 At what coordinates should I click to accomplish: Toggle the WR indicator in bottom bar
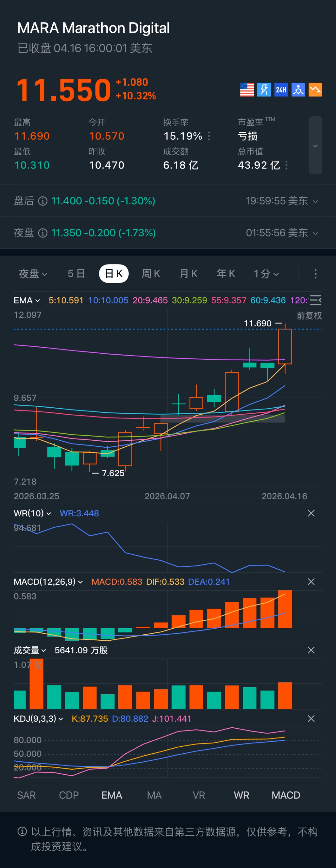pos(241,795)
